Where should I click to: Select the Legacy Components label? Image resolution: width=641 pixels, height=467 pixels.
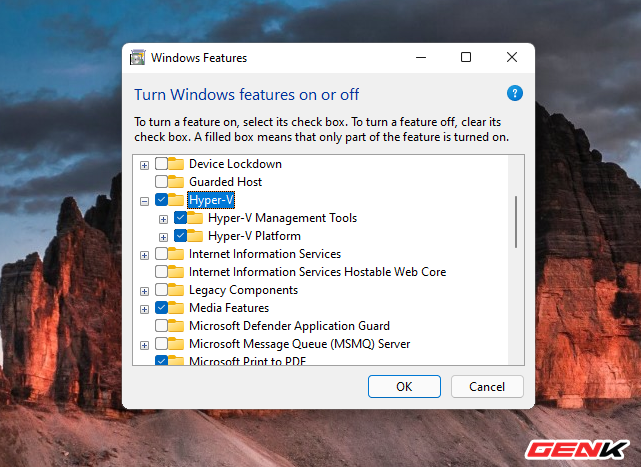point(243,290)
